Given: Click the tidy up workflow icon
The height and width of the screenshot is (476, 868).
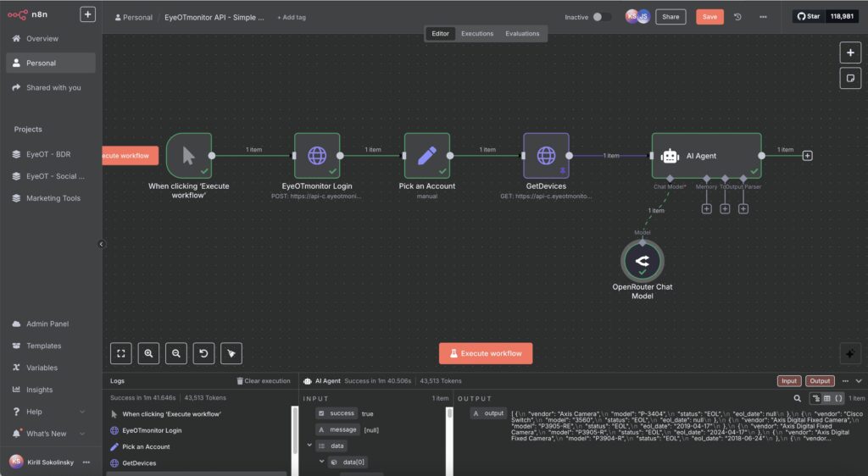Looking at the screenshot, I should (x=231, y=353).
